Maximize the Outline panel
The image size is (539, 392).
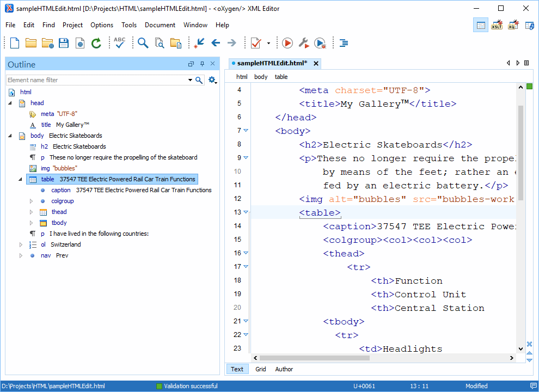pyautogui.click(x=191, y=64)
